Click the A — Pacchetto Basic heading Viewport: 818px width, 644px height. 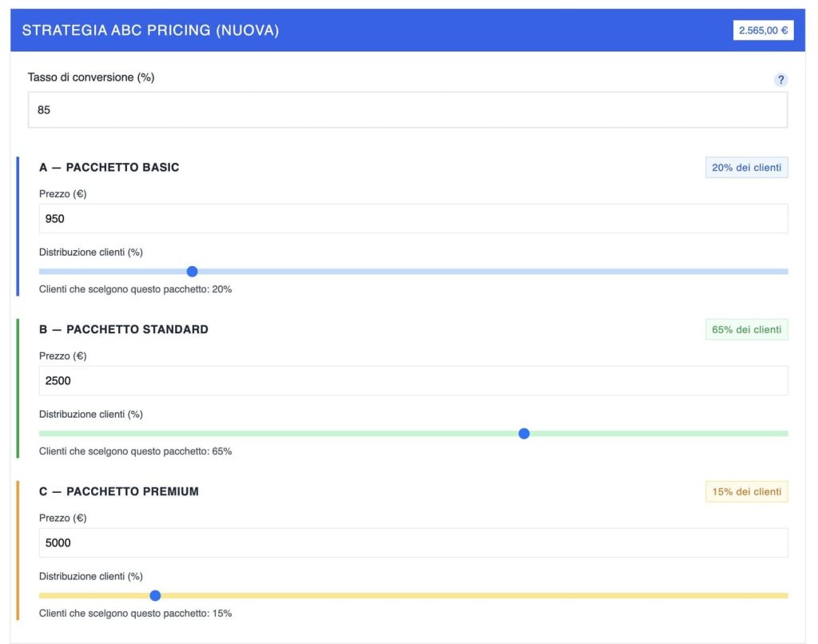(x=109, y=168)
